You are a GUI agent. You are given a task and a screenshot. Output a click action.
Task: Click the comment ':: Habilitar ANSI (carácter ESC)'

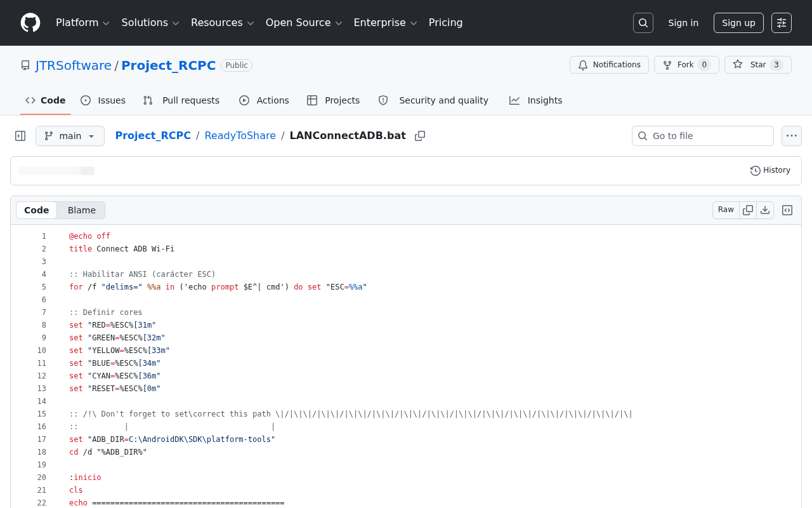[x=143, y=274]
